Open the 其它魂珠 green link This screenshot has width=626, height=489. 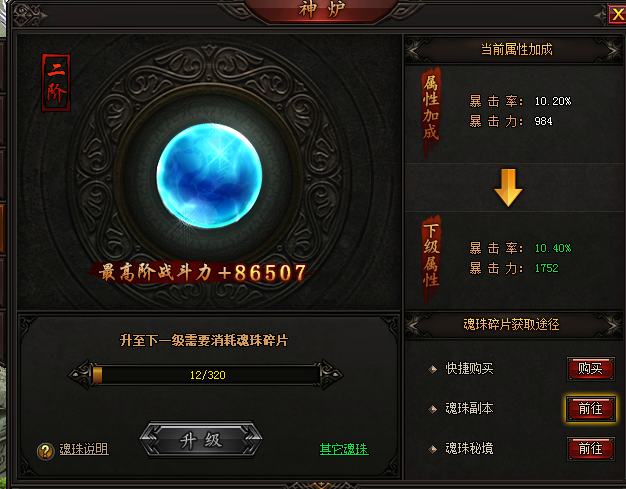pyautogui.click(x=344, y=449)
